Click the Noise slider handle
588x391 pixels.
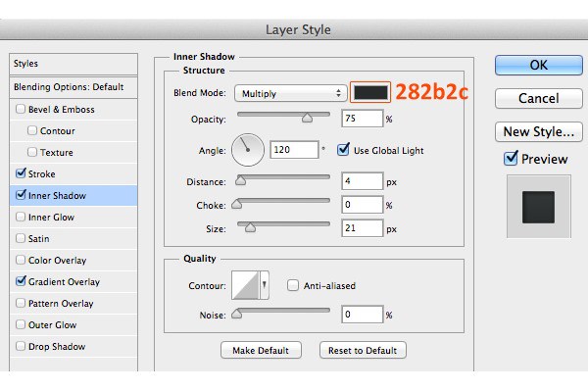coord(236,314)
